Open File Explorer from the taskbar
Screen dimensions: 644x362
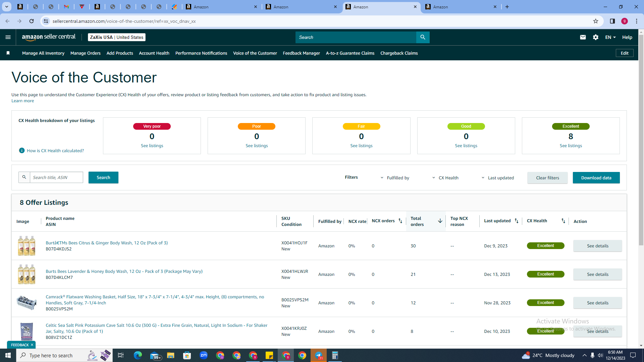pyautogui.click(x=171, y=355)
